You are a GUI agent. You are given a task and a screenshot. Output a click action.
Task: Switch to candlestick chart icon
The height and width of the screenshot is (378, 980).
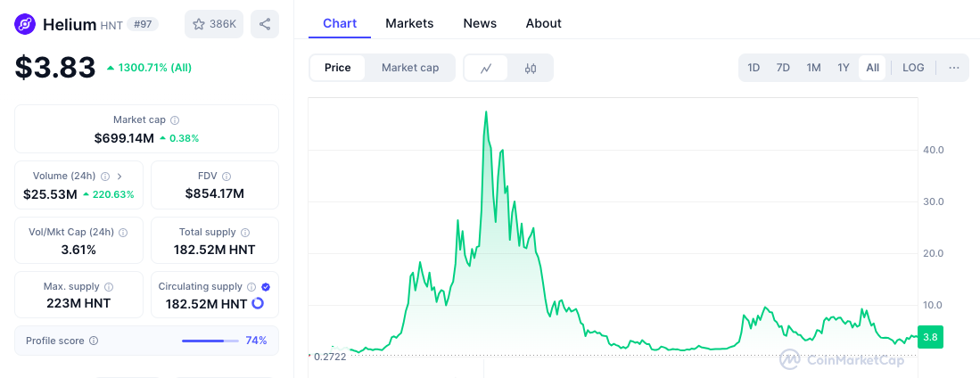point(531,68)
